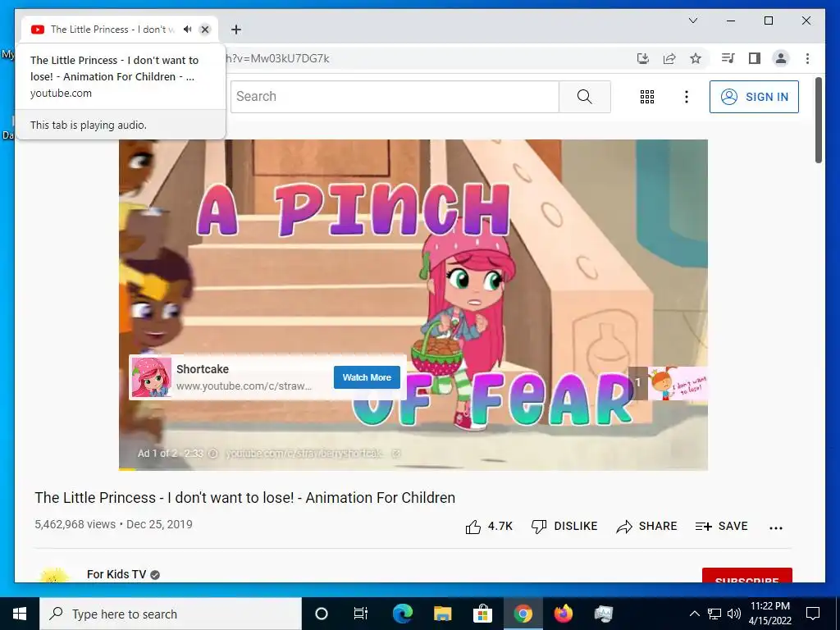The width and height of the screenshot is (840, 630).
Task: Open the notification center
Action: [x=813, y=614]
